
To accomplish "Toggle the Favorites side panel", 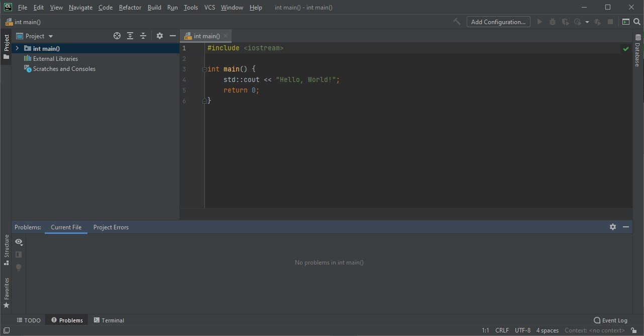I will [7, 293].
